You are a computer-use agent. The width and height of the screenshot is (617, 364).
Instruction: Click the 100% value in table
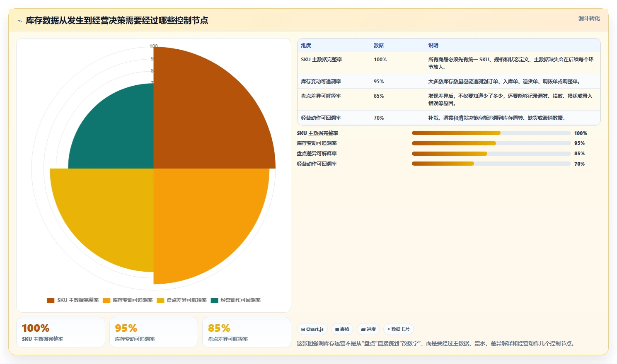[380, 60]
